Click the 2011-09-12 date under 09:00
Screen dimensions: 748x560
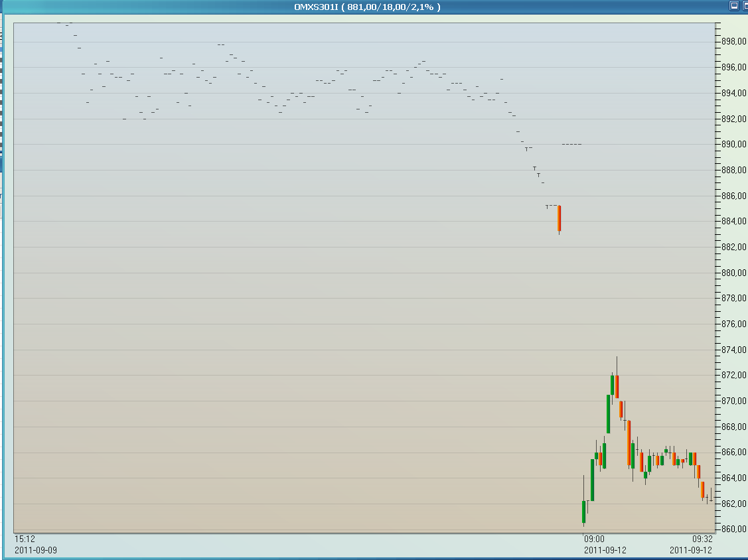click(605, 550)
